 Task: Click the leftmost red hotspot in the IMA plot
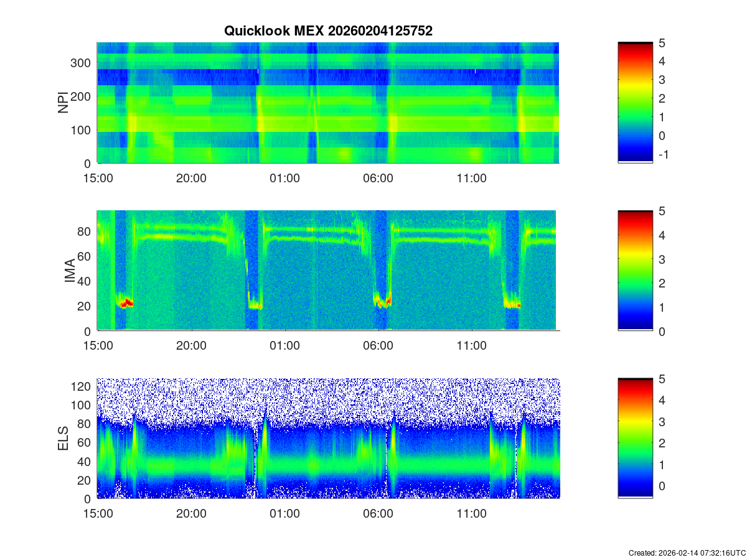click(x=126, y=303)
